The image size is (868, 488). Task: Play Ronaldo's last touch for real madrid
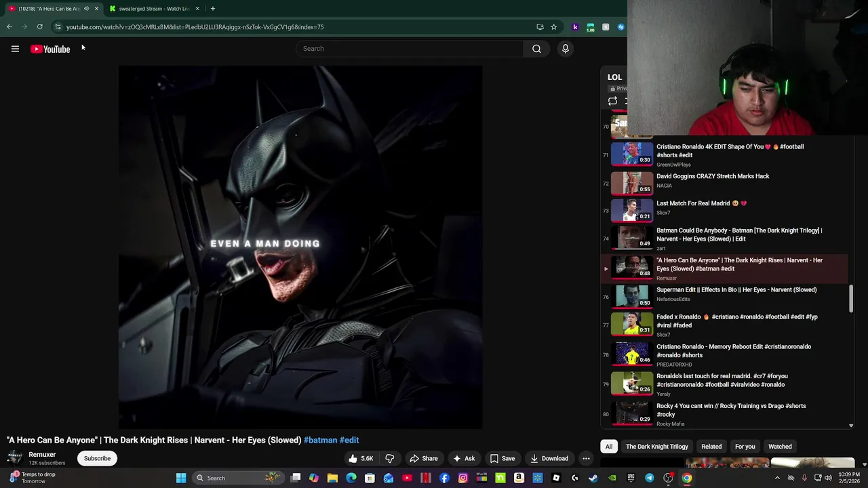coord(726,384)
